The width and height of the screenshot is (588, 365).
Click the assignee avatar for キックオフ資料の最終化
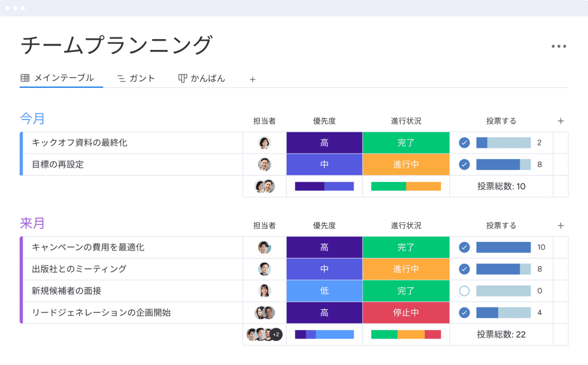pyautogui.click(x=264, y=143)
